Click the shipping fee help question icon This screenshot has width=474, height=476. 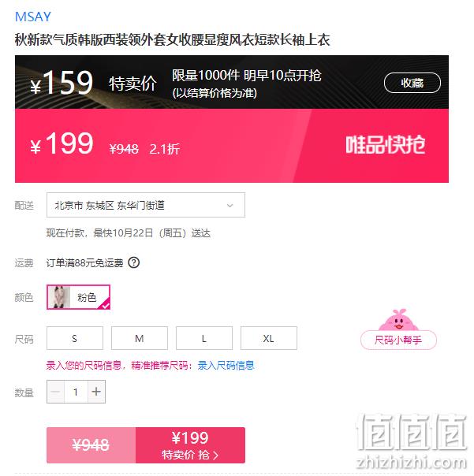point(134,262)
